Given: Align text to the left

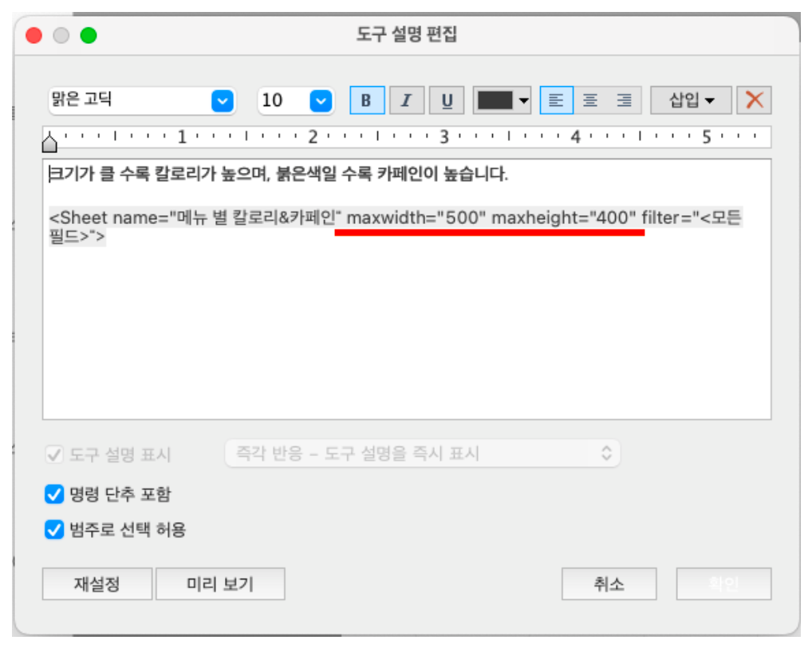Looking at the screenshot, I should pyautogui.click(x=556, y=100).
